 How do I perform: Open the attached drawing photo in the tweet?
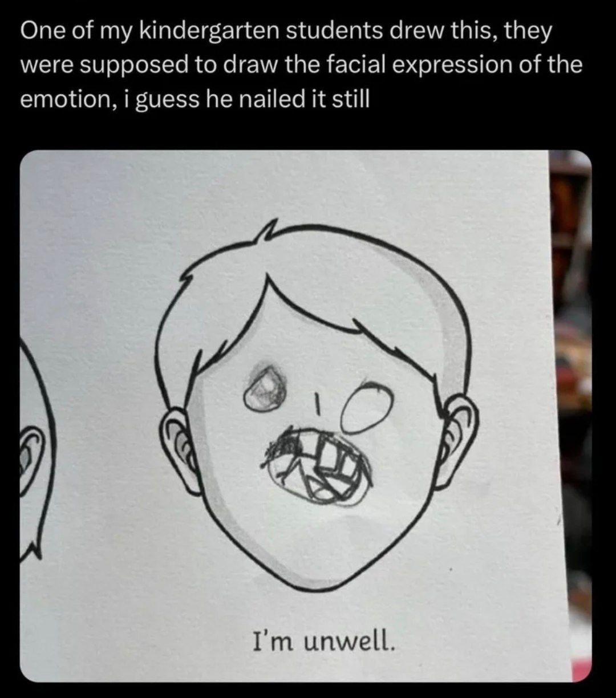coord(306,416)
